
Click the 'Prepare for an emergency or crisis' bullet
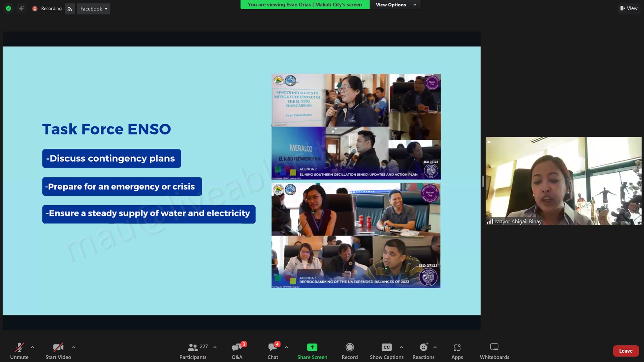122,186
